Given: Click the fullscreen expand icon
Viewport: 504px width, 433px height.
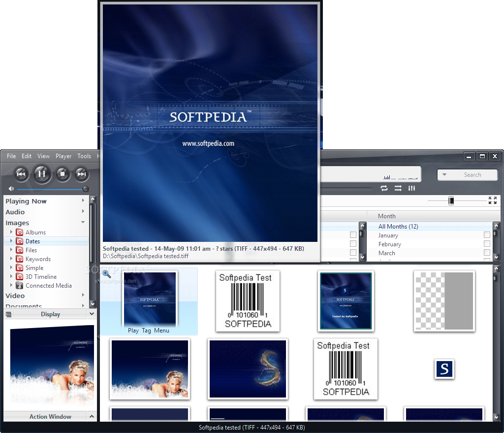Looking at the screenshot, I should [492, 200].
